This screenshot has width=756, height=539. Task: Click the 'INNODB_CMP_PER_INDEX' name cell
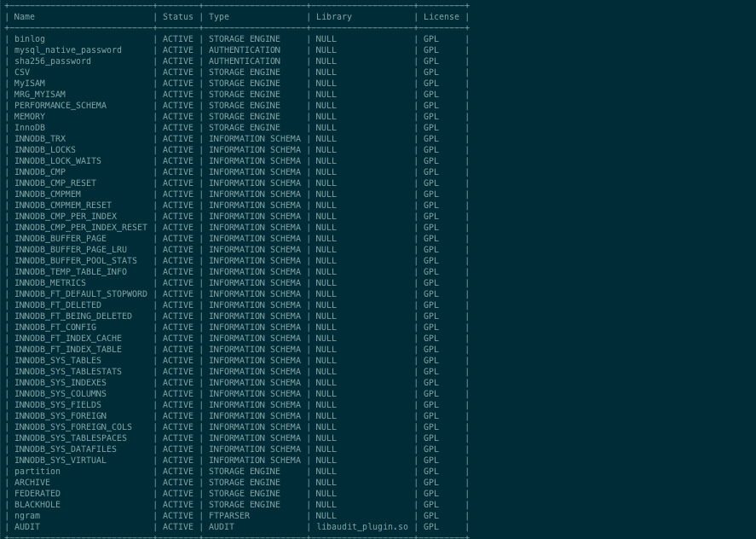tap(66, 217)
